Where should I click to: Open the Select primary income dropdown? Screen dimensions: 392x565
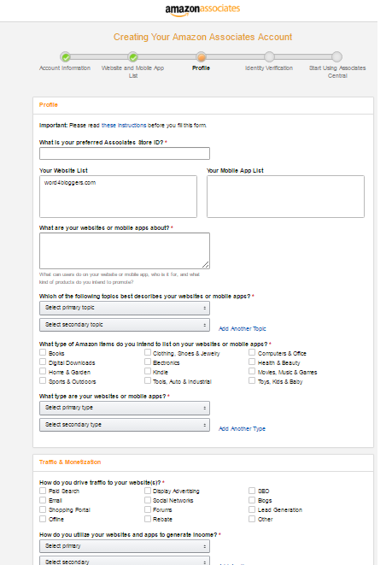[x=125, y=546]
